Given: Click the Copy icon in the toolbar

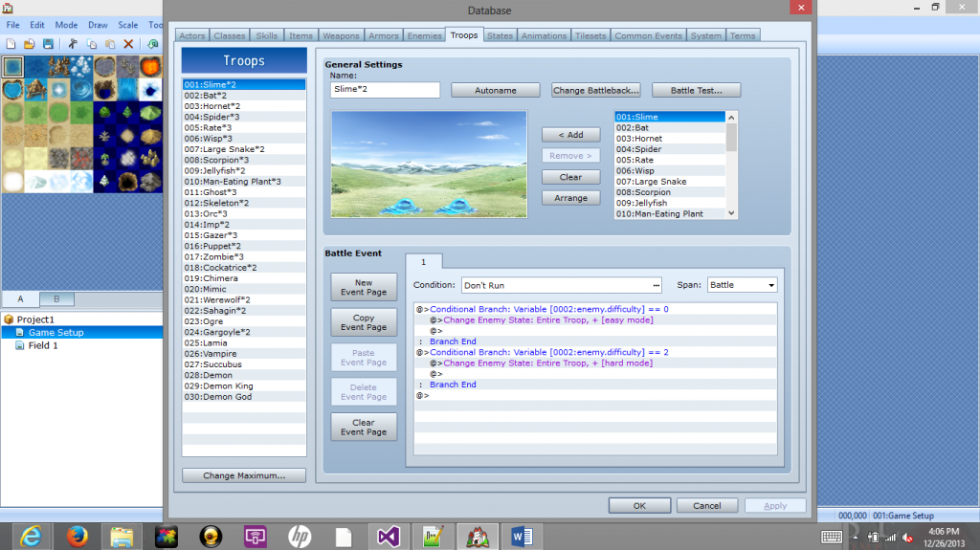Looking at the screenshot, I should pyautogui.click(x=91, y=44).
